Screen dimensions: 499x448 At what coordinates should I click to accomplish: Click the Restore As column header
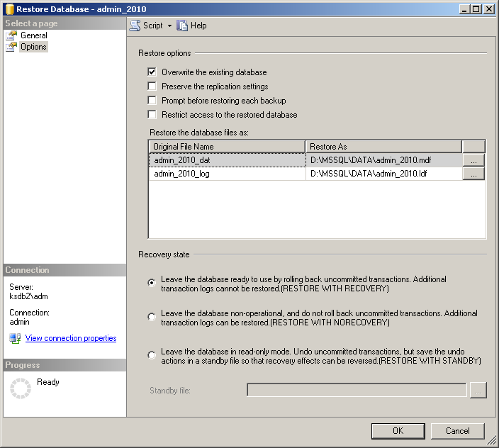tap(383, 147)
